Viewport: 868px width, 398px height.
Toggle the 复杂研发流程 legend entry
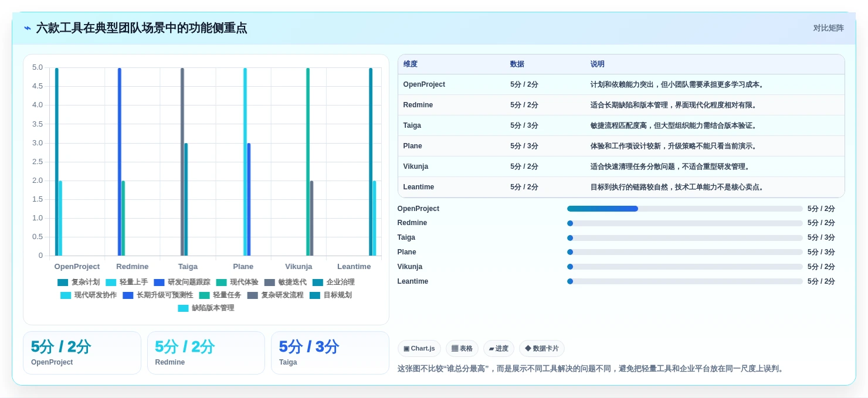pyautogui.click(x=275, y=295)
